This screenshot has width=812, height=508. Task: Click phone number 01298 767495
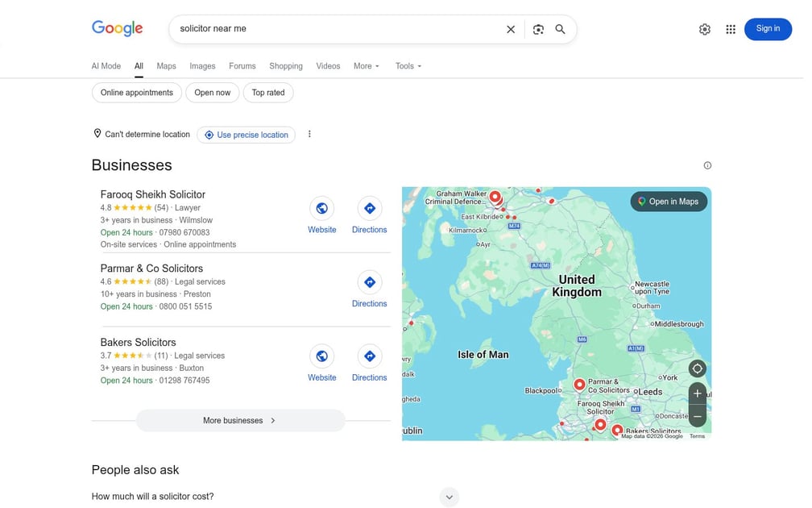tap(184, 381)
